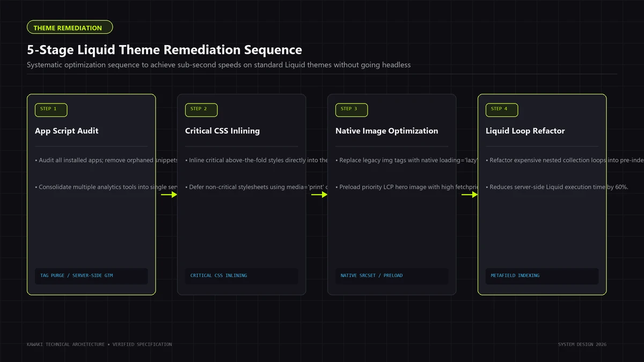
Task: Select the 'Critical CSS Inlining' heading
Action: click(222, 131)
